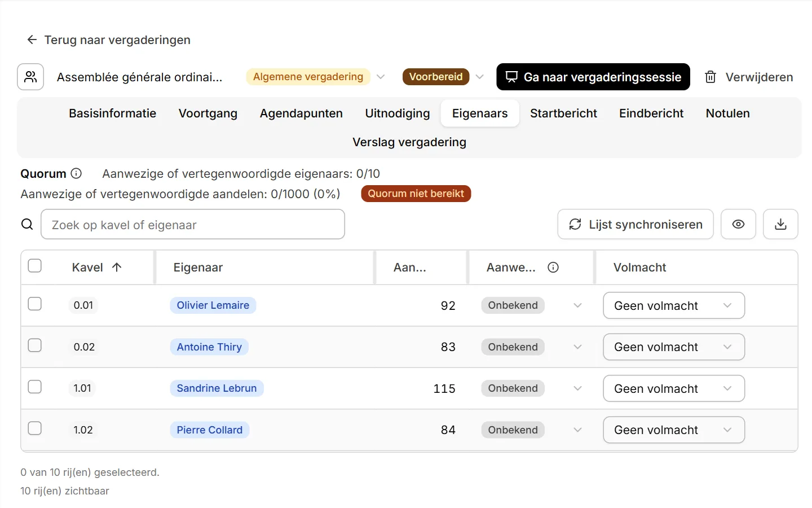Click the Quorum info icon

77,173
